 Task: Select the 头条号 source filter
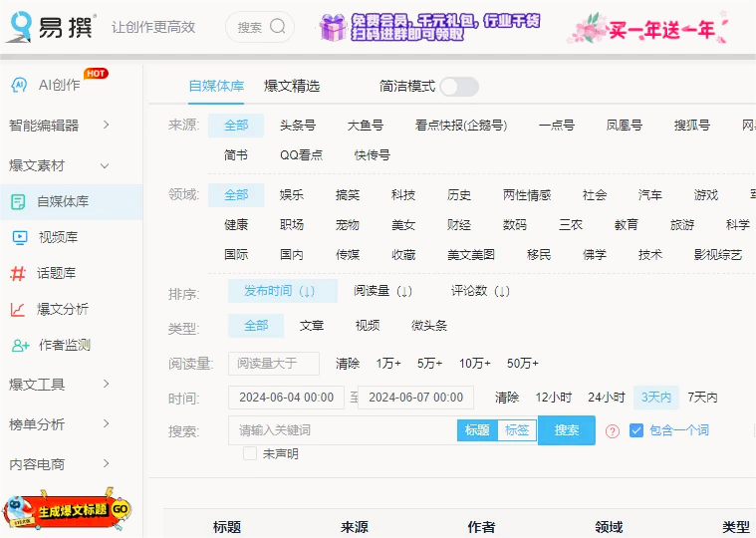pos(297,126)
